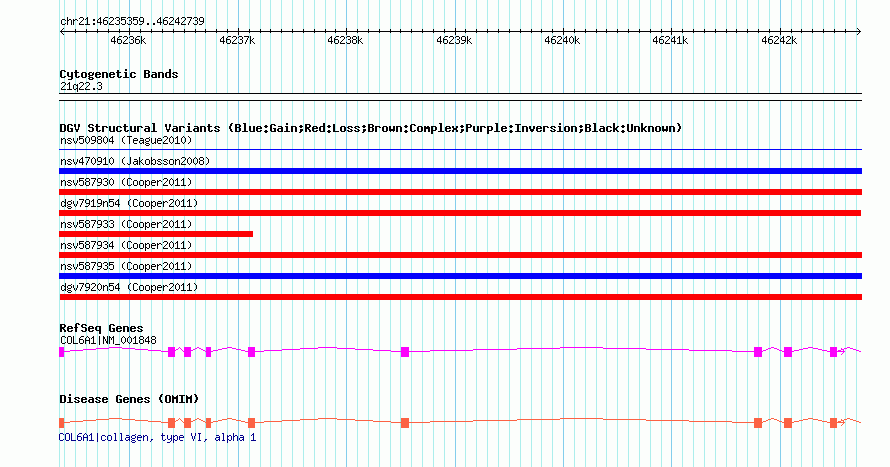The width and height of the screenshot is (890, 467).
Task: Click the 46236k ruler tick label
Action: click(x=128, y=41)
